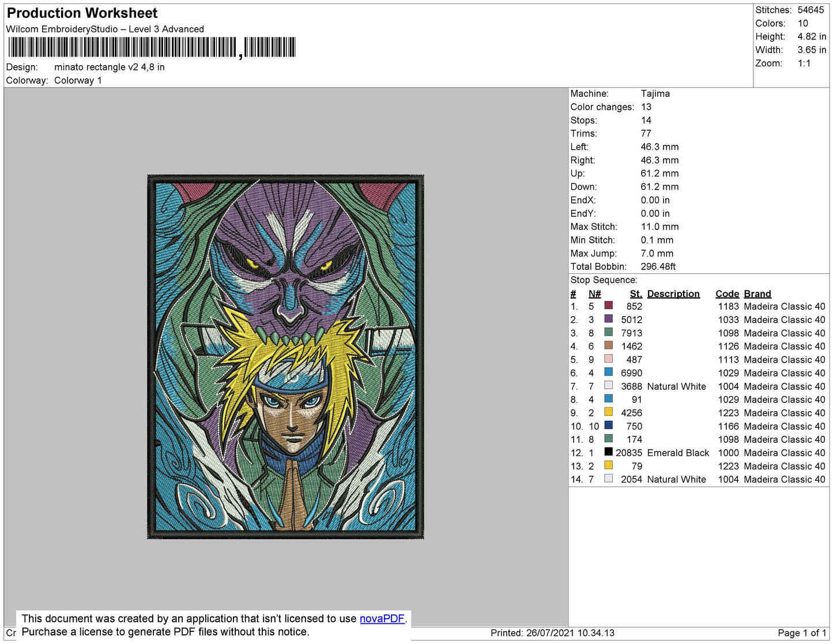This screenshot has height=644, width=833.
Task: Click the black swatch in stop 12
Action: coord(608,451)
